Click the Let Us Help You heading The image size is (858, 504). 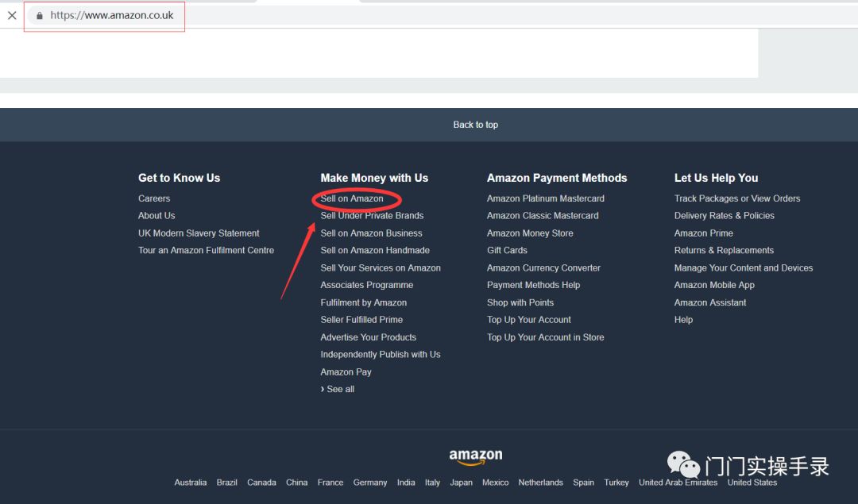click(x=717, y=178)
